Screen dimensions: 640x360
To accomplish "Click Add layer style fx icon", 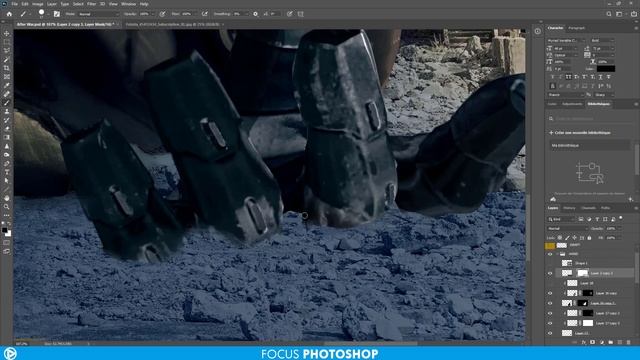I will tap(584, 342).
